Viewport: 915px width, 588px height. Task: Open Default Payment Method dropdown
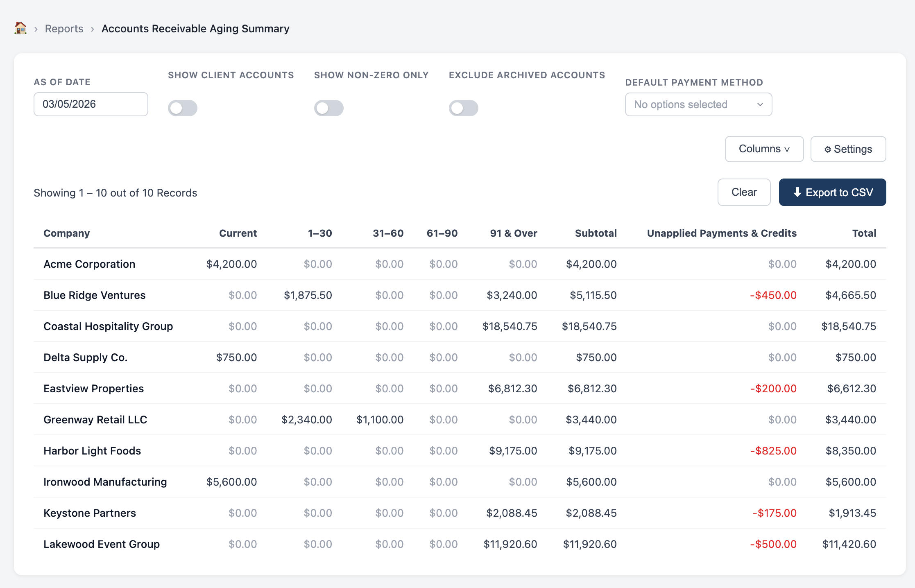coord(698,104)
